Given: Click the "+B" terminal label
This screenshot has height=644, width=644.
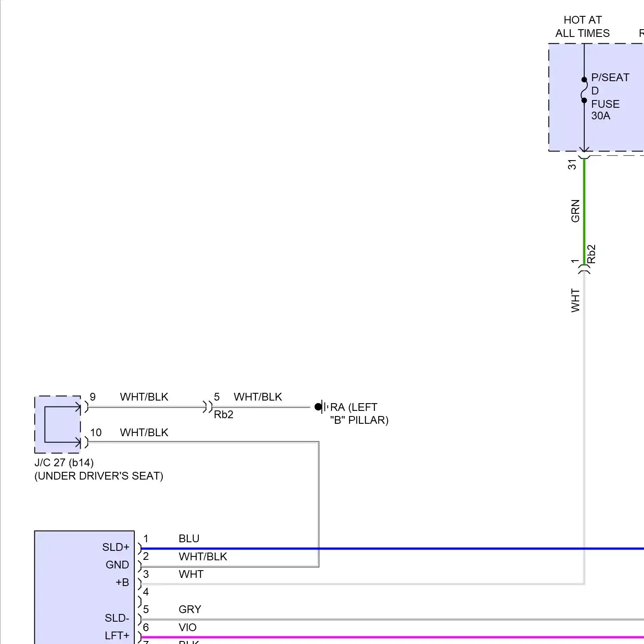Looking at the screenshot, I should click(122, 582).
